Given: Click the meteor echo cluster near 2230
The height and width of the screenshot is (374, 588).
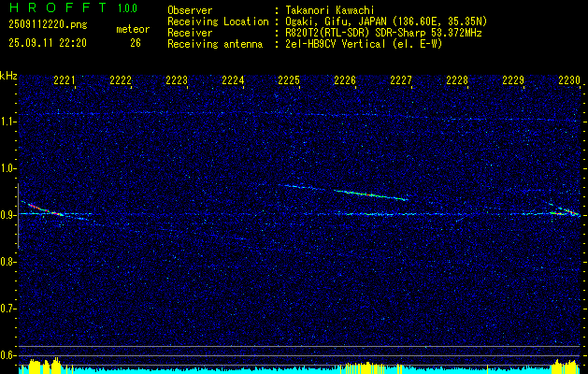Looking at the screenshot, I should click(565, 210).
